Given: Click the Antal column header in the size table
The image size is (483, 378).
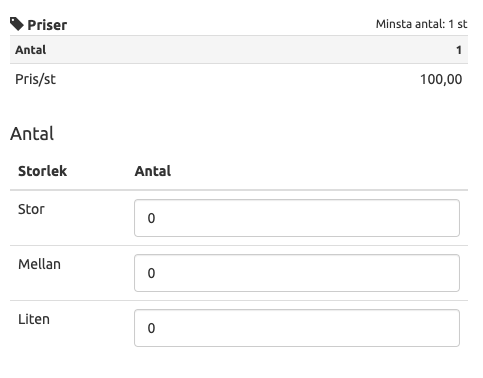Looking at the screenshot, I should [x=153, y=171].
